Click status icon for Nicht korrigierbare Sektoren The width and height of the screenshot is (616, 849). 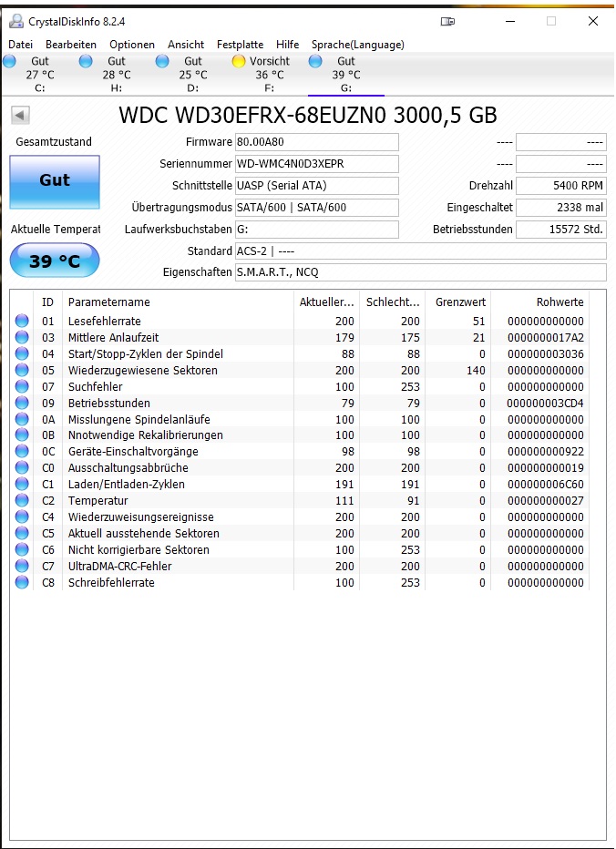click(x=22, y=549)
